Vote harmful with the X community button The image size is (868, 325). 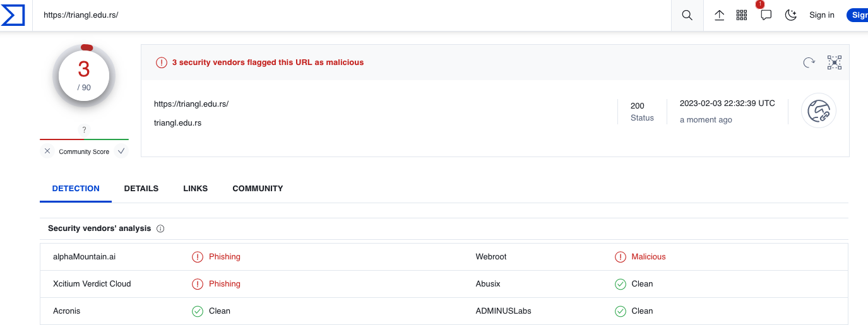click(47, 151)
